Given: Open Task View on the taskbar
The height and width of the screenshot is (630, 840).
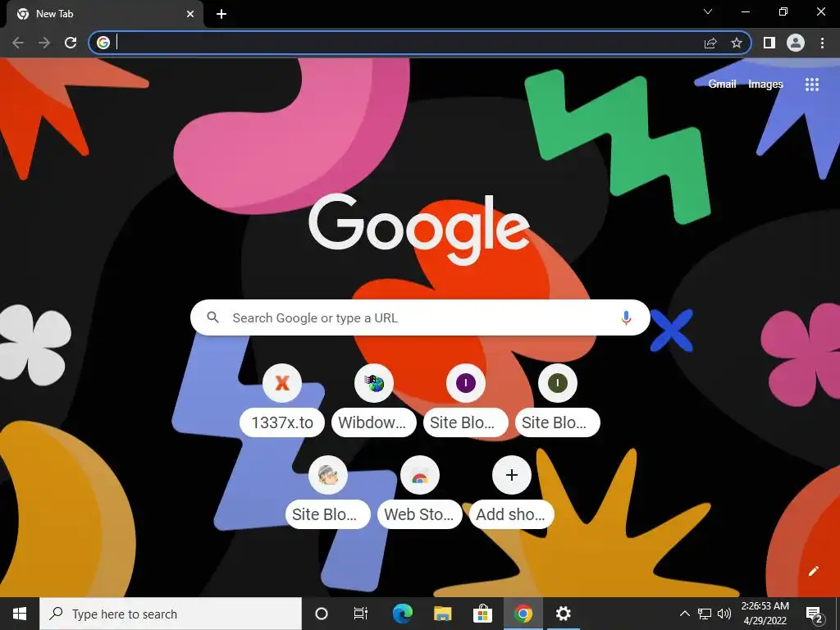Looking at the screenshot, I should click(361, 614).
